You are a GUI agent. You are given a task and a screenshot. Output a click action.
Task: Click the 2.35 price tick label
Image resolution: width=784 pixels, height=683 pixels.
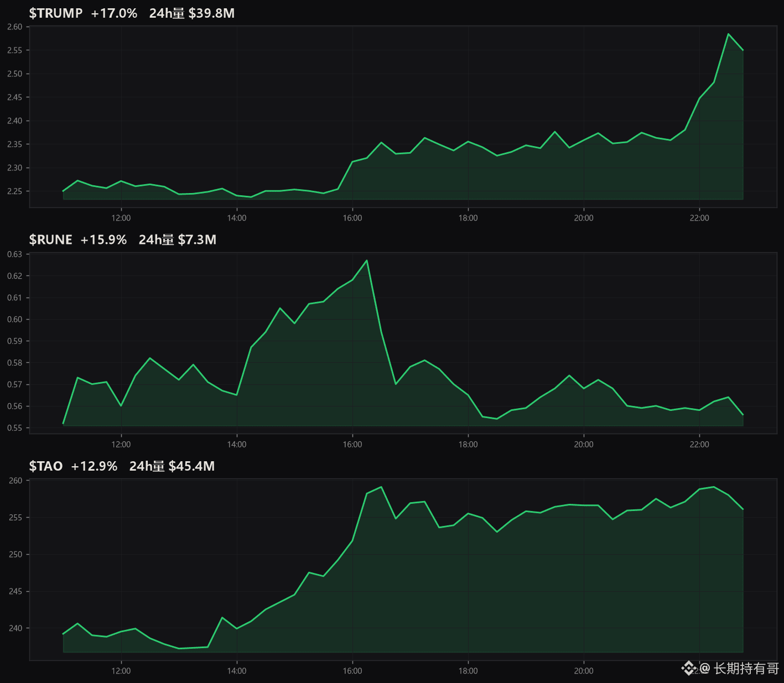(15, 144)
